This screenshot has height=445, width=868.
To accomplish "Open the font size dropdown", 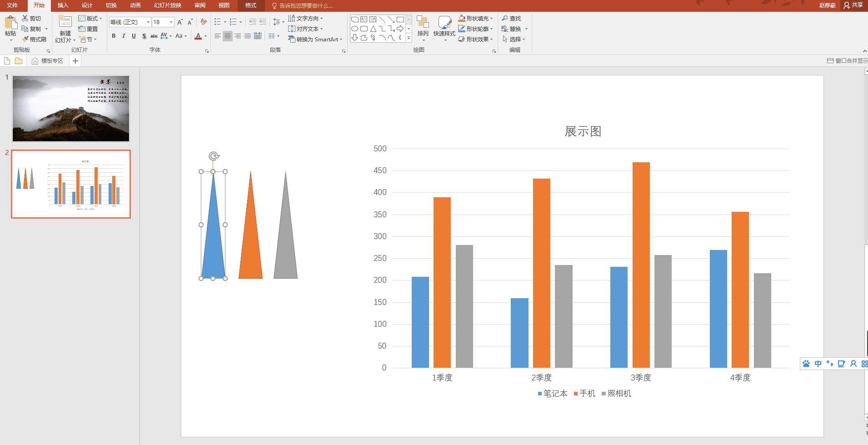I will 171,22.
